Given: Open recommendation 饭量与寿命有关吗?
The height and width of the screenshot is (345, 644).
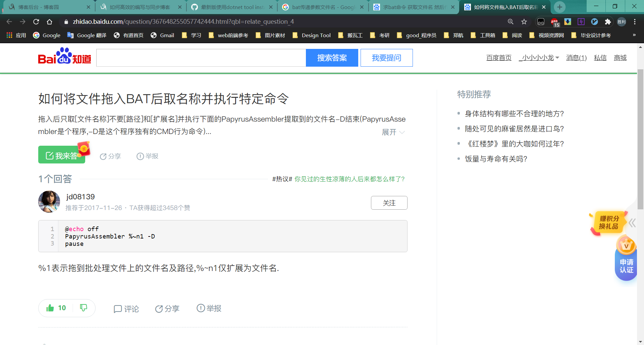Looking at the screenshot, I should click(x=496, y=159).
